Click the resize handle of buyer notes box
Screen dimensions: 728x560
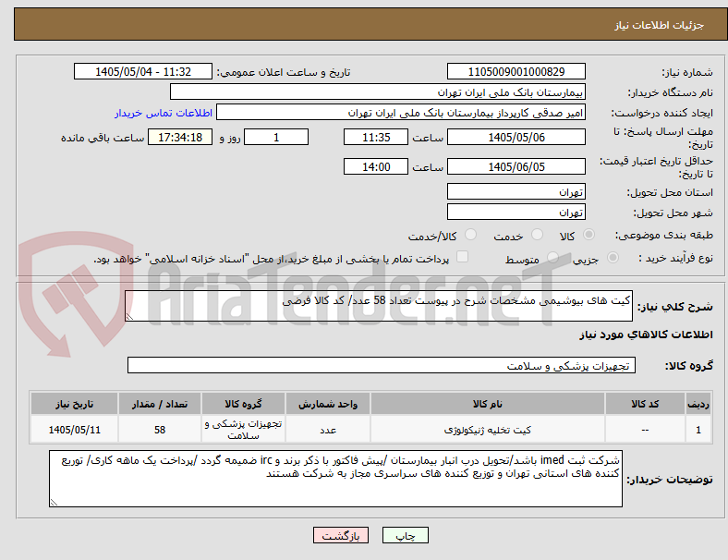pyautogui.click(x=54, y=503)
